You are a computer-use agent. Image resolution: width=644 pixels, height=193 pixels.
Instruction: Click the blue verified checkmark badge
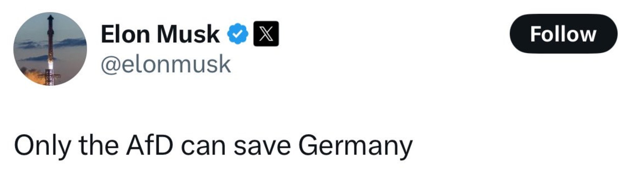pos(238,34)
